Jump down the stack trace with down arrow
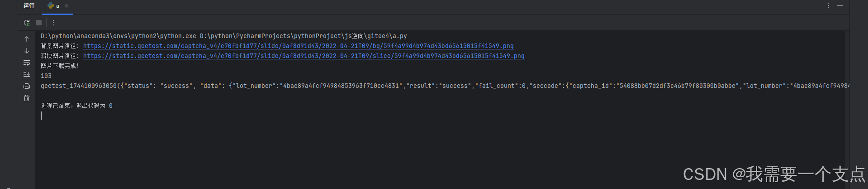Image resolution: width=868 pixels, height=189 pixels. [27, 51]
